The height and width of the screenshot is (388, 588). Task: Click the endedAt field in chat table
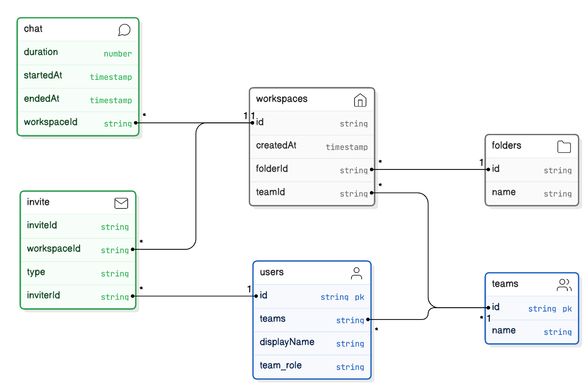click(x=78, y=100)
